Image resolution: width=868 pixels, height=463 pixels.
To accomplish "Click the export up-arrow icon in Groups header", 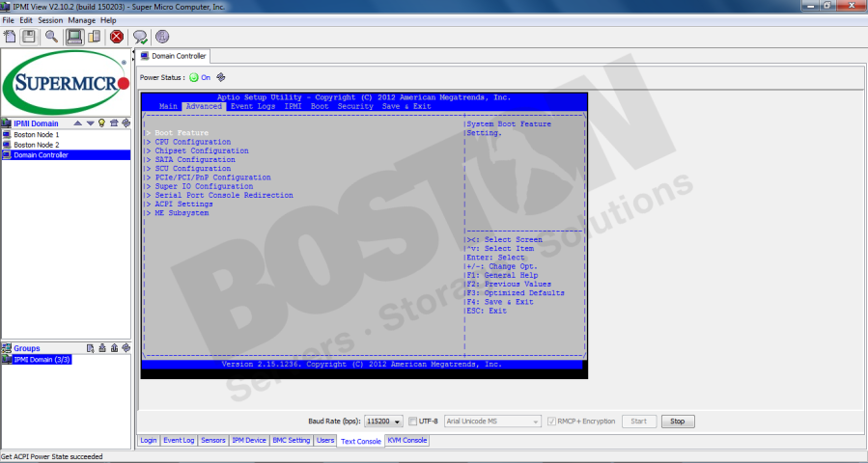I will coord(114,348).
